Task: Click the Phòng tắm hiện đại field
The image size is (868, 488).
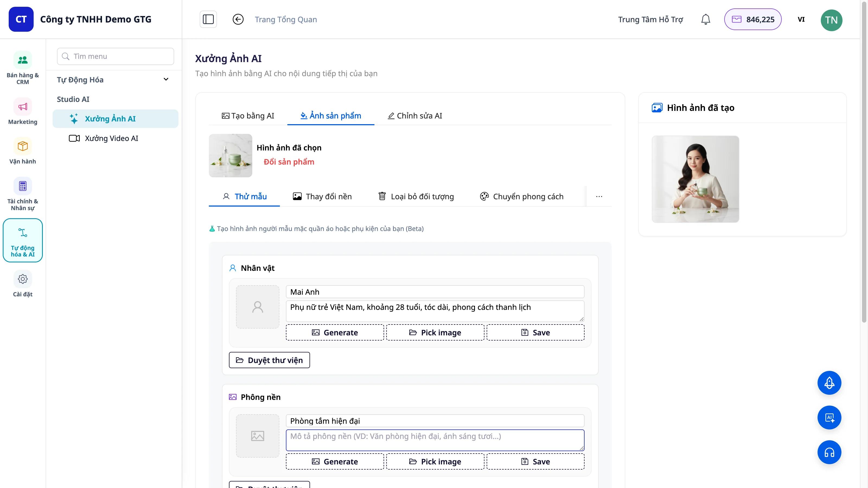Action: (x=435, y=421)
